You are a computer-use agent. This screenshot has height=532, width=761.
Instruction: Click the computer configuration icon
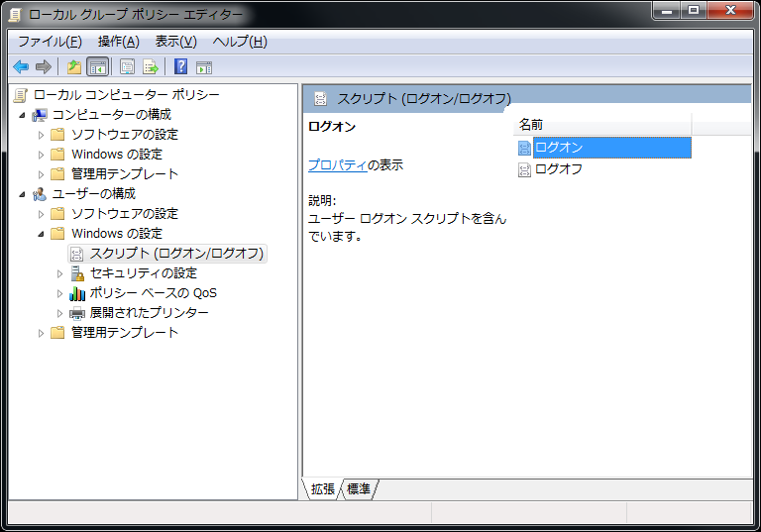click(40, 115)
